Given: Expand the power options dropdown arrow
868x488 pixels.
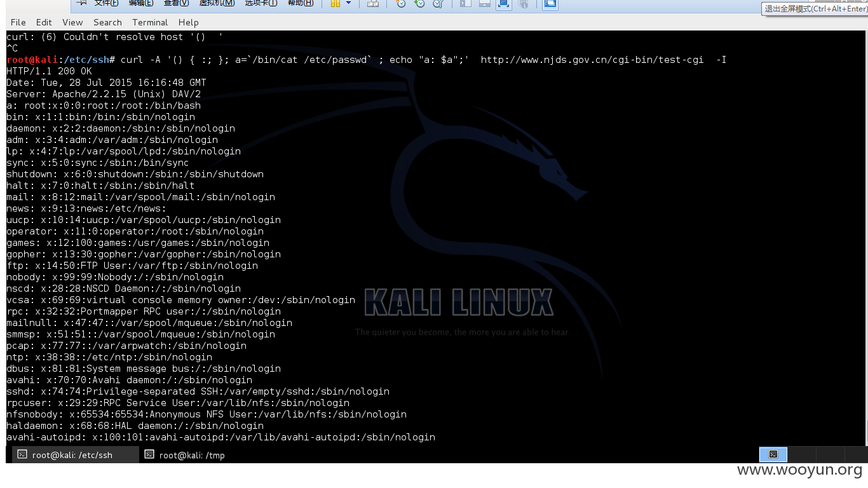Looking at the screenshot, I should point(348,3).
